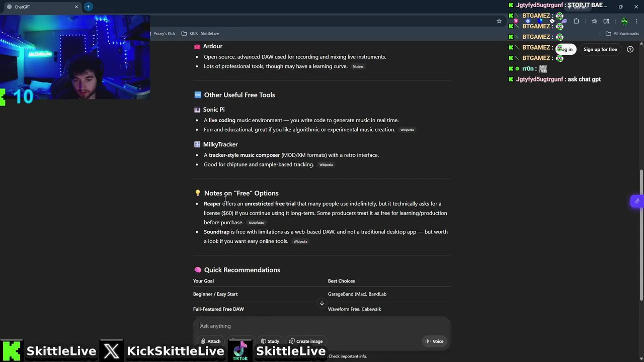
Task: Click the bold phrase unrestricted free trial
Action: [x=270, y=204]
